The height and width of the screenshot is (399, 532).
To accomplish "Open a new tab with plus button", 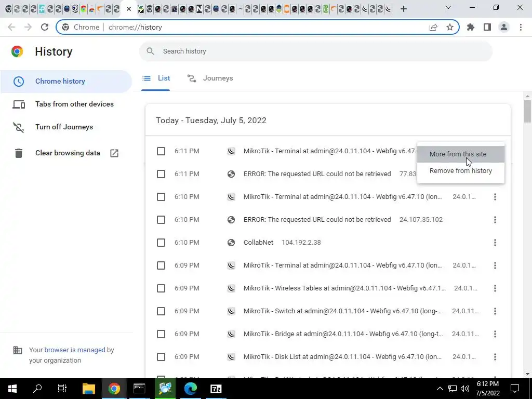I will pos(403,9).
